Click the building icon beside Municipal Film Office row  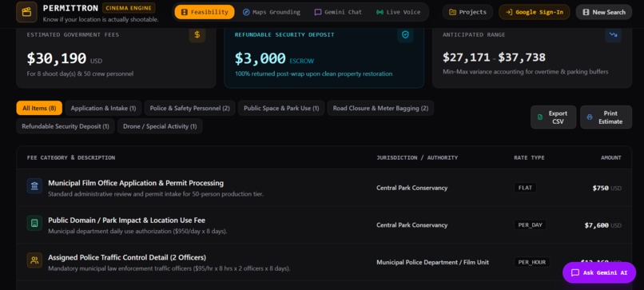point(34,185)
